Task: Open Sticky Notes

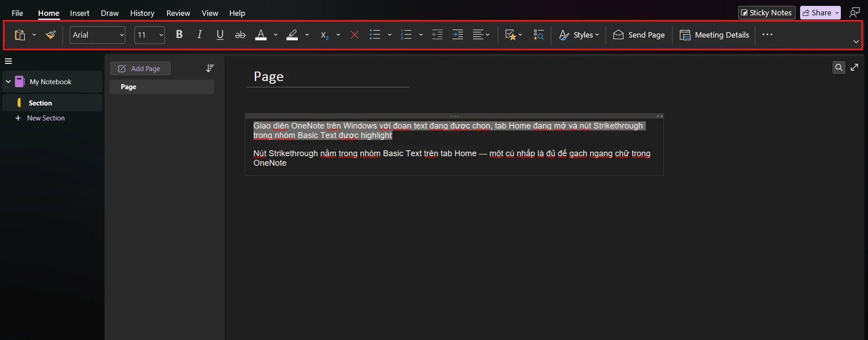Action: pos(767,13)
